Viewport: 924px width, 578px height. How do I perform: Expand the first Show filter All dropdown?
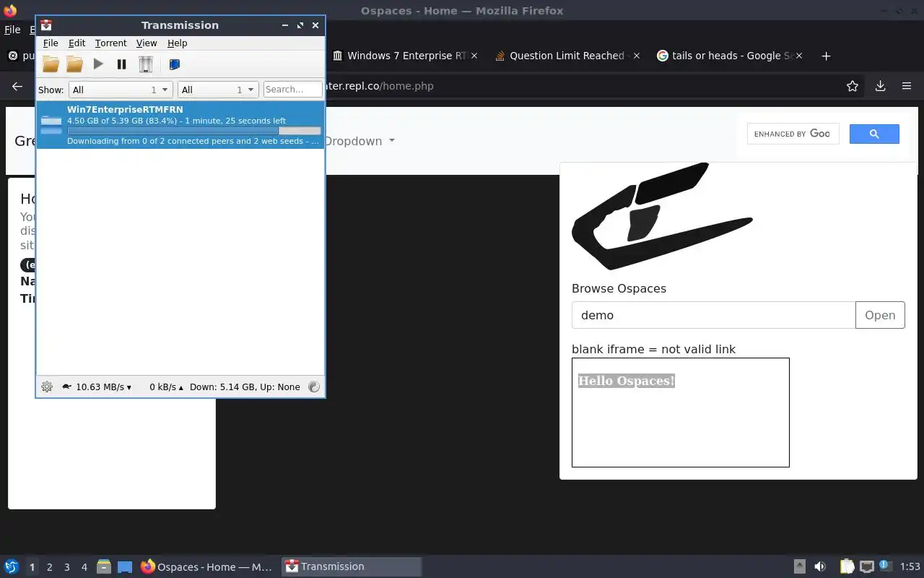121,90
